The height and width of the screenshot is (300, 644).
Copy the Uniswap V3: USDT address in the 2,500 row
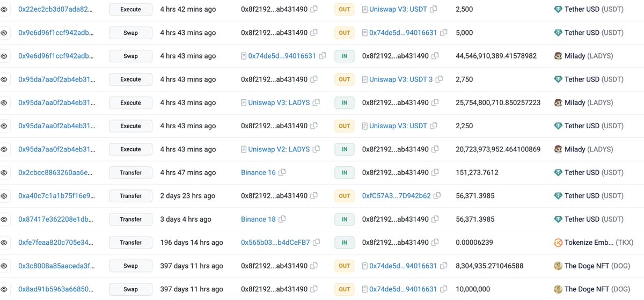434,9
